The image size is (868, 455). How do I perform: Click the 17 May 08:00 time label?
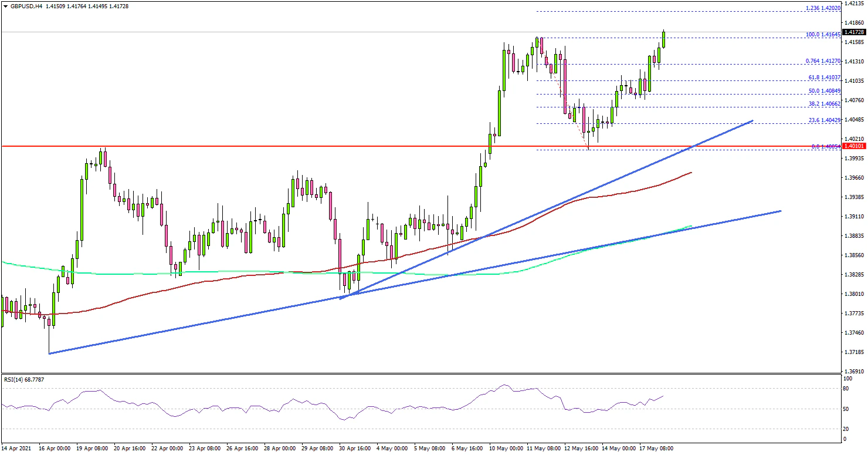click(x=657, y=449)
